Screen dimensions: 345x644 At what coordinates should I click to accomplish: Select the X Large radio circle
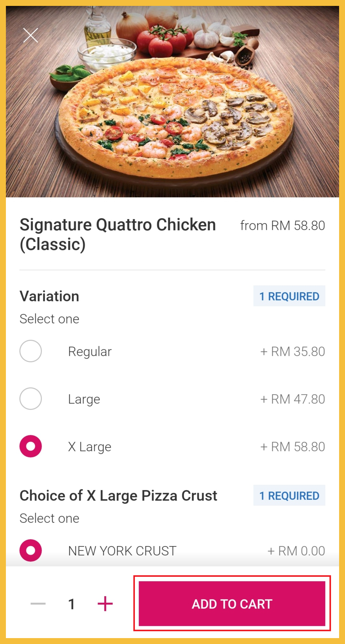click(30, 446)
